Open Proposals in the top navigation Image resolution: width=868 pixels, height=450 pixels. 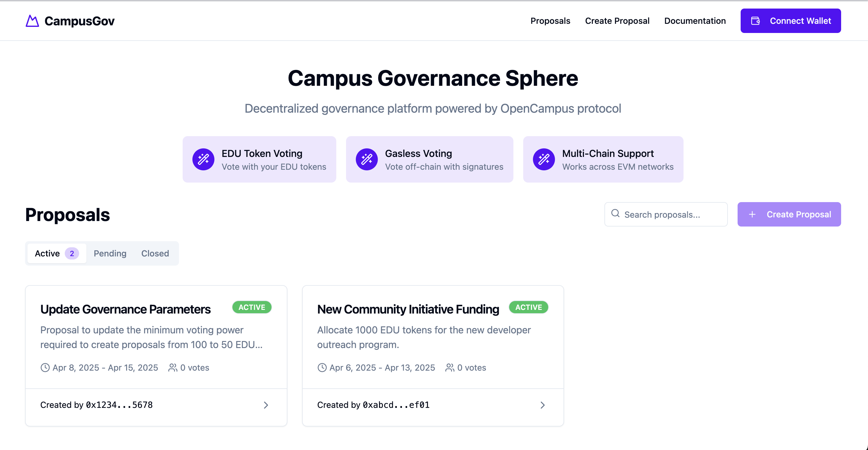(x=550, y=20)
